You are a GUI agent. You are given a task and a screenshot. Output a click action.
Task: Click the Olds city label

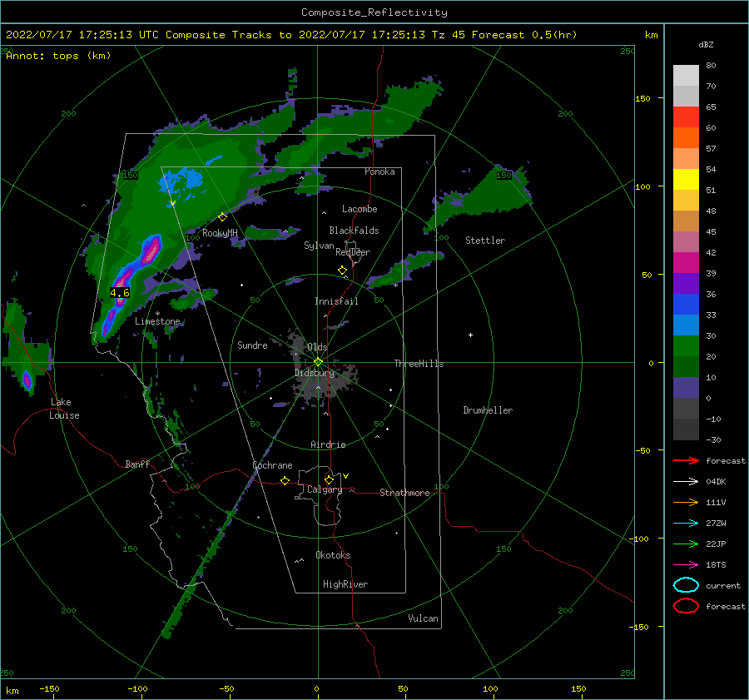pyautogui.click(x=317, y=347)
